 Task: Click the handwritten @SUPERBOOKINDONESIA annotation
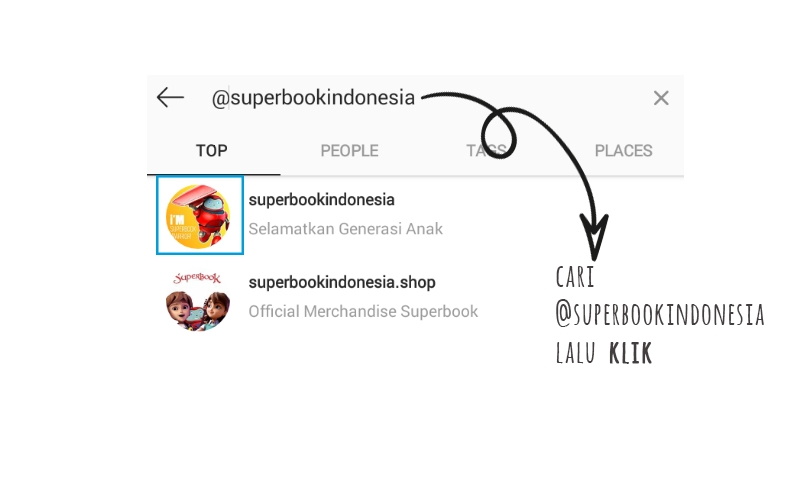point(660,314)
